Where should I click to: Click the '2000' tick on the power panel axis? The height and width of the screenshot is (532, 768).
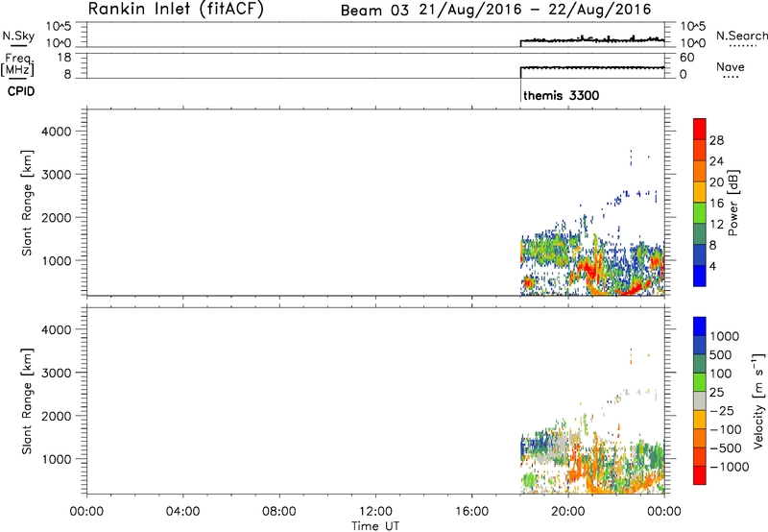pyautogui.click(x=56, y=217)
